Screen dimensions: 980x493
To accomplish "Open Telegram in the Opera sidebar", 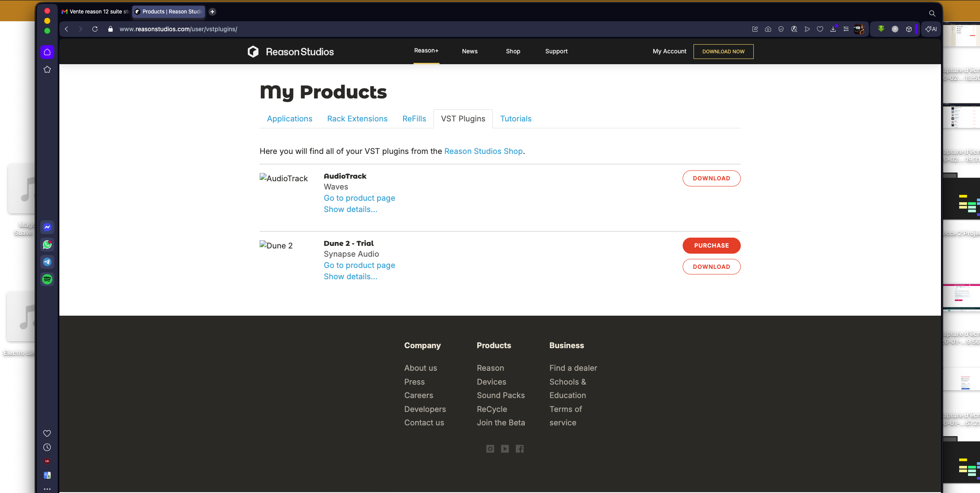I will pos(47,262).
